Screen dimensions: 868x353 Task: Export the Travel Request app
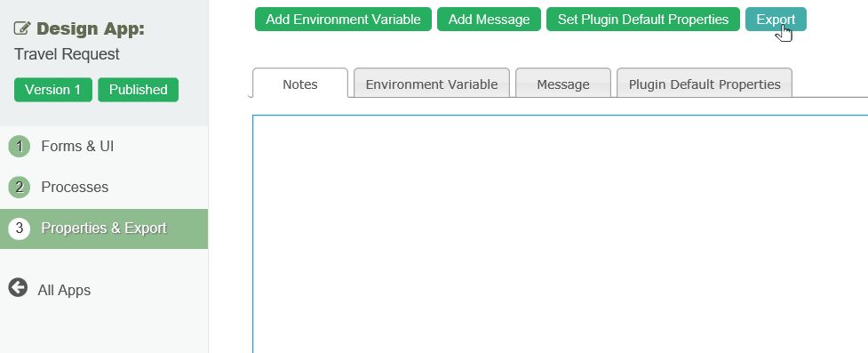click(x=776, y=20)
